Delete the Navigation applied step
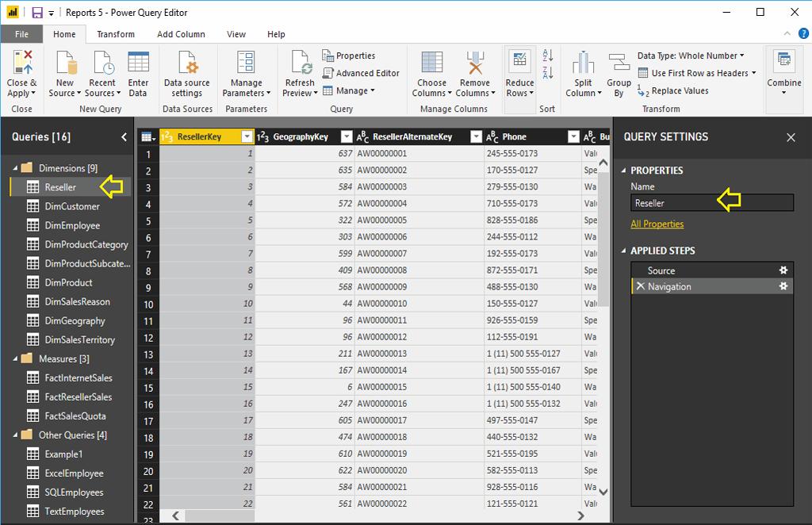Screen dimensions: 812x525 [640, 286]
